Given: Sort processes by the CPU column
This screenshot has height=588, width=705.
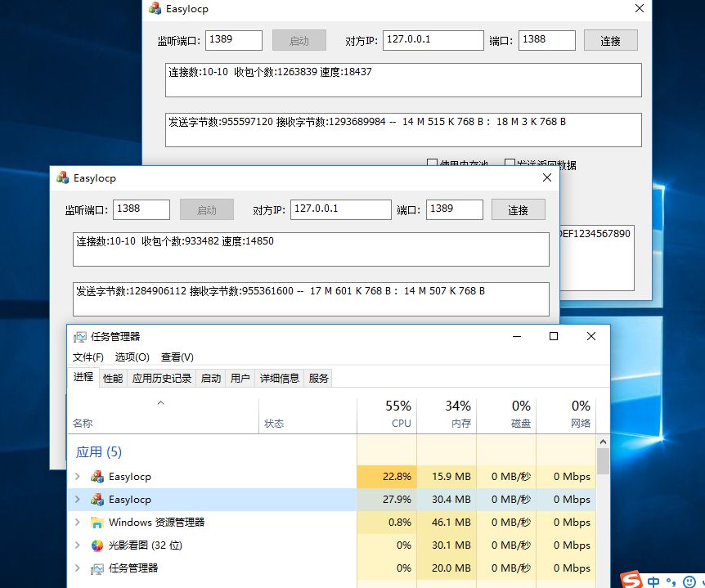Looking at the screenshot, I should pyautogui.click(x=387, y=415).
